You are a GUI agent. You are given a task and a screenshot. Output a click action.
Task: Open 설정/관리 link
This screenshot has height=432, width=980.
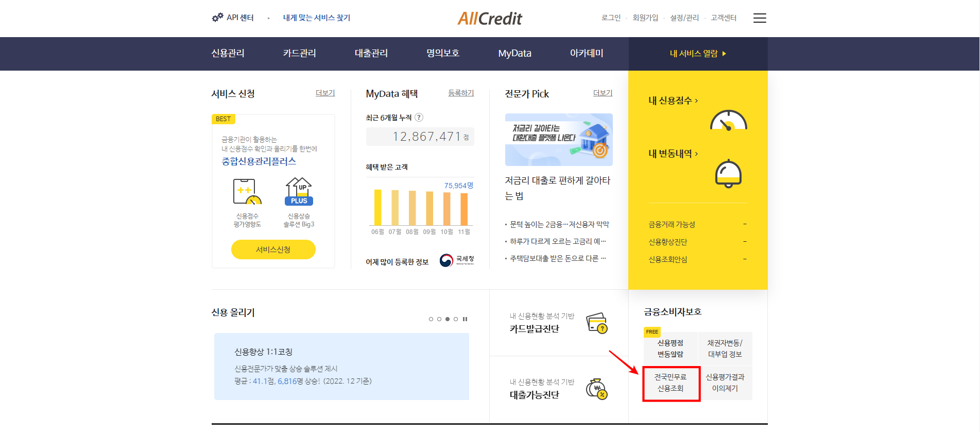(x=684, y=18)
